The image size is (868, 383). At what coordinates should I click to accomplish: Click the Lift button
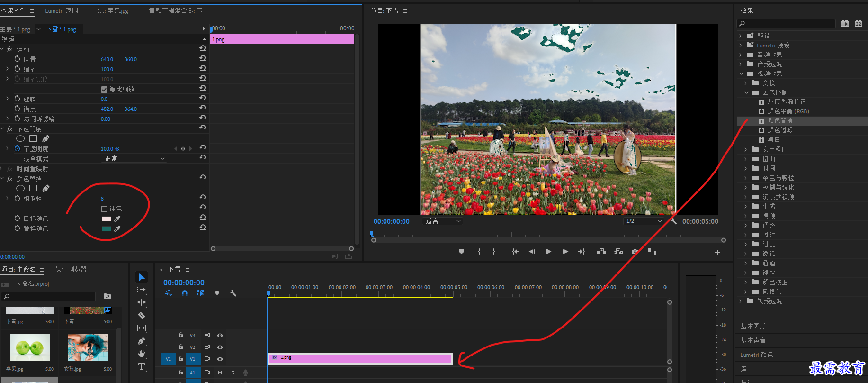coord(601,252)
